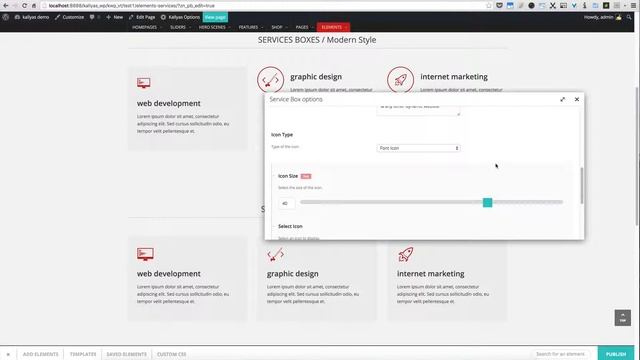Click the browser home icon
Image resolution: width=640 pixels, height=360 pixels.
34,6
